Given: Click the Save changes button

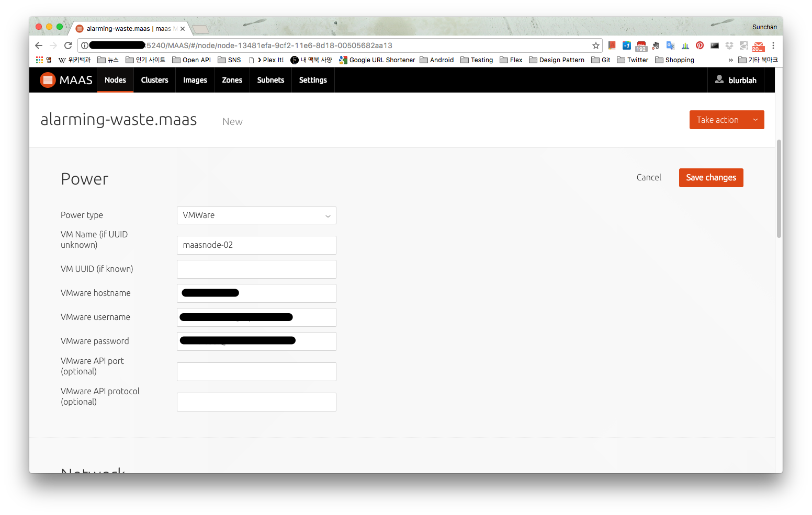Looking at the screenshot, I should [x=711, y=178].
